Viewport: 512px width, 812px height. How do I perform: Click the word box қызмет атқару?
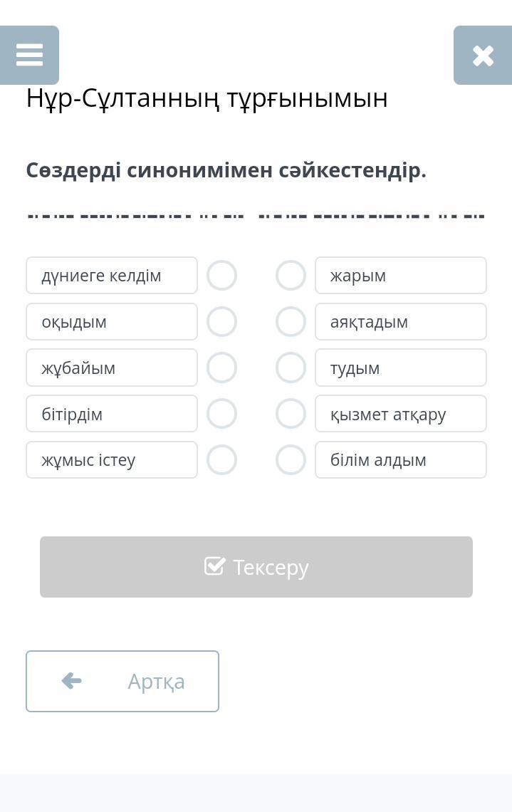(x=400, y=414)
